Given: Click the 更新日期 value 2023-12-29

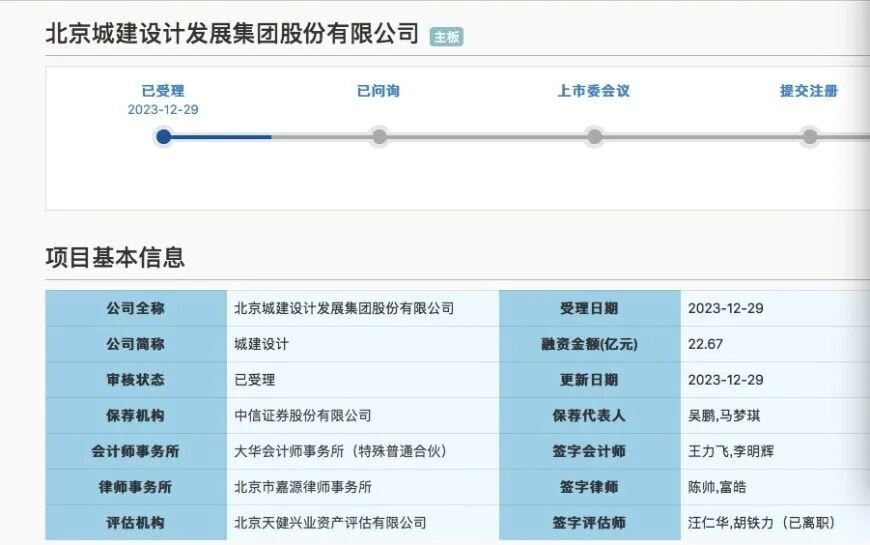Looking at the screenshot, I should [726, 380].
